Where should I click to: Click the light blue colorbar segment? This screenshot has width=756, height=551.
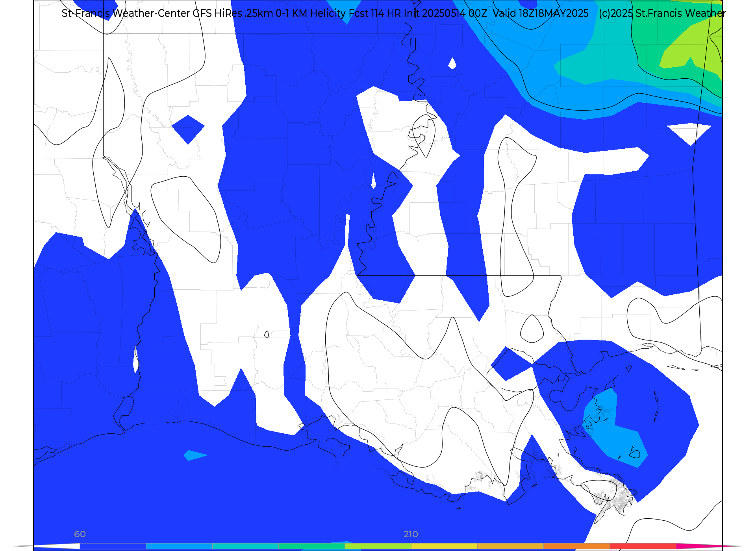[x=179, y=546]
